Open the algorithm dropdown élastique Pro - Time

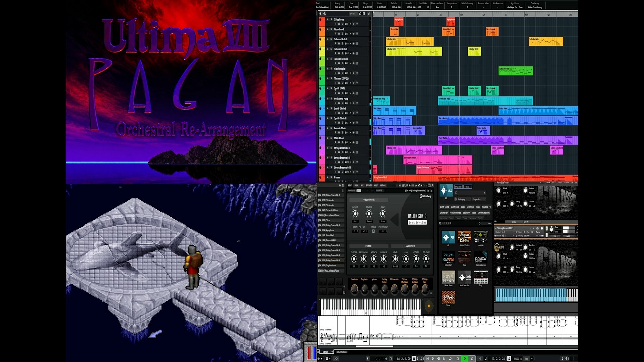click(x=515, y=7)
